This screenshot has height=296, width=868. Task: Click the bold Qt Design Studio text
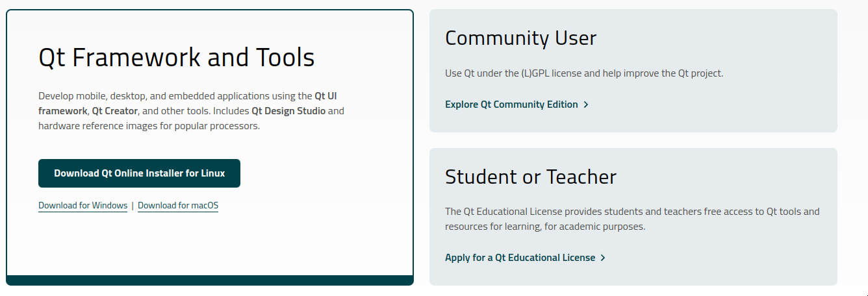coord(288,111)
